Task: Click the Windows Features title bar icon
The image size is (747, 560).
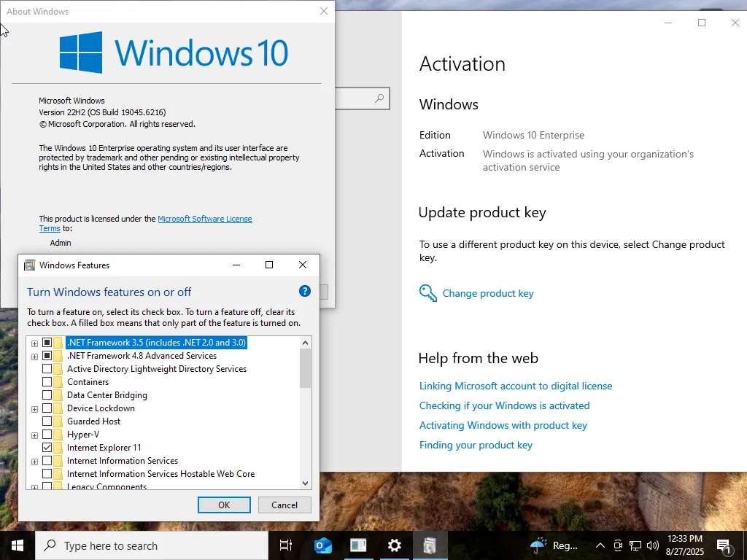Action: [x=29, y=265]
